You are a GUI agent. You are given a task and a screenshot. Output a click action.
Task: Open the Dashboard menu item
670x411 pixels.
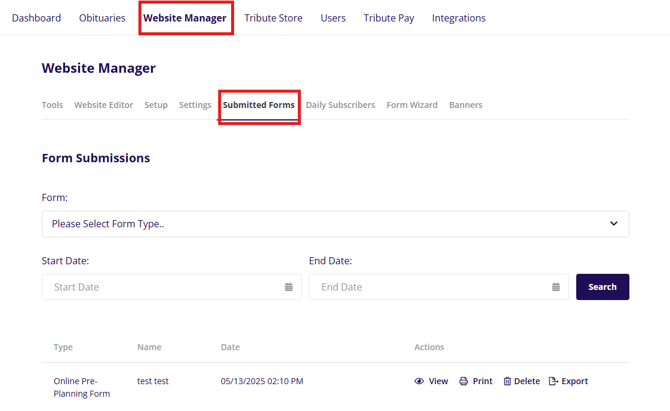point(36,18)
